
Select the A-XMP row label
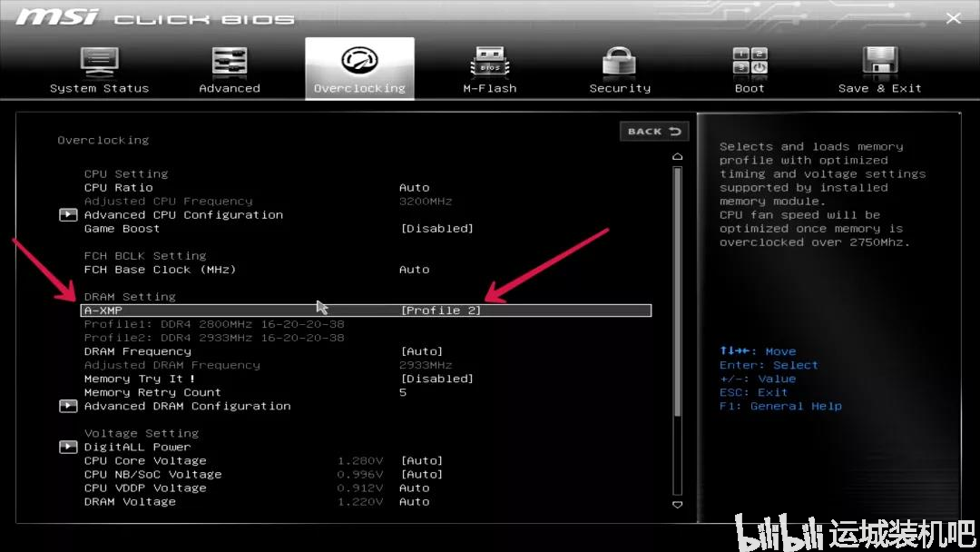tap(103, 310)
